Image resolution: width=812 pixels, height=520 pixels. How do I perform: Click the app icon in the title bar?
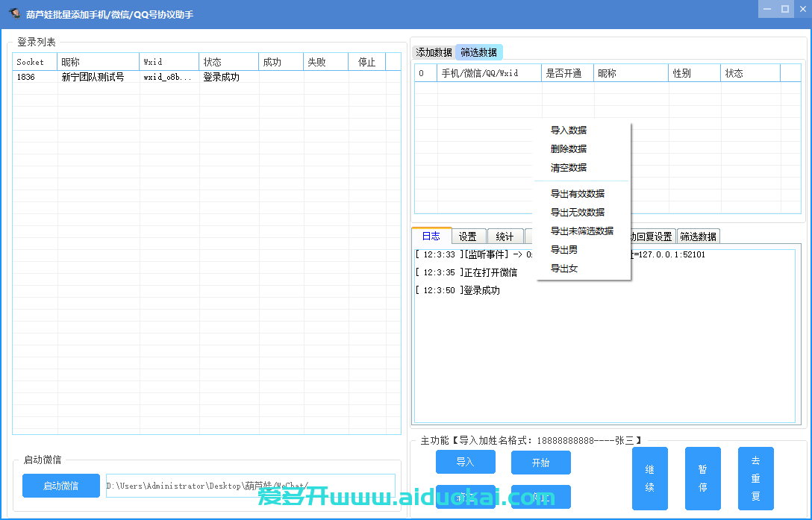(14, 13)
